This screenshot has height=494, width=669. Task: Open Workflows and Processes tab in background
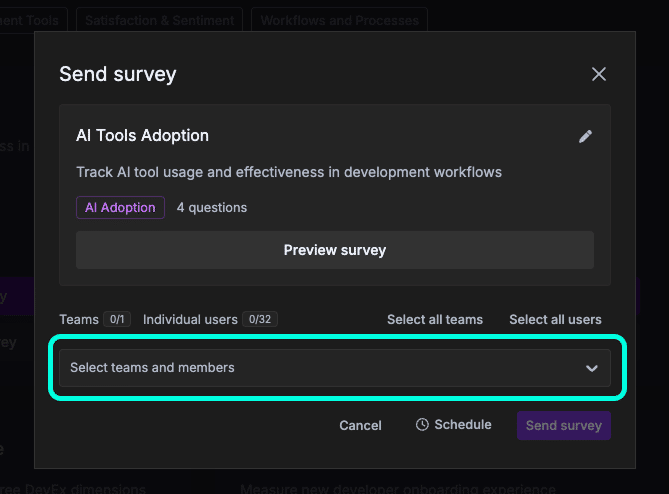pos(340,20)
